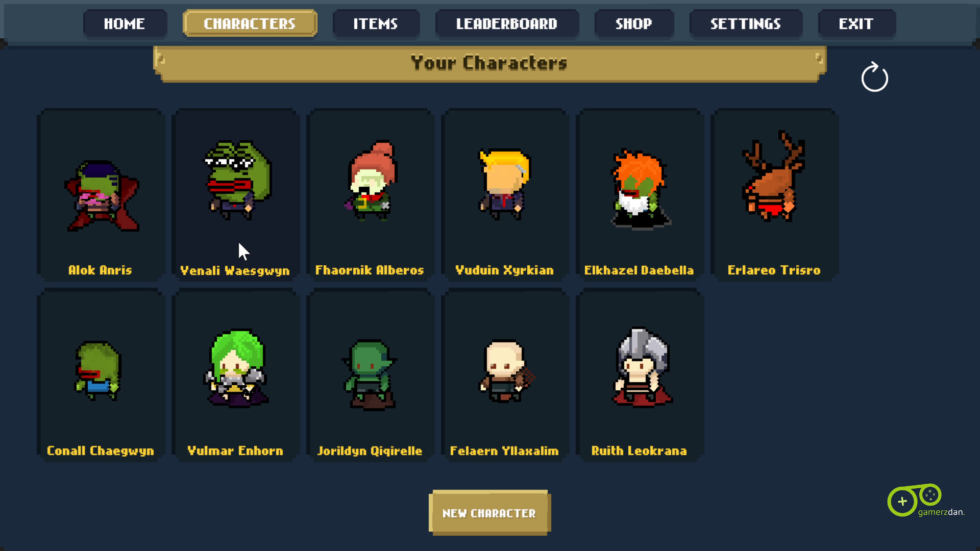Open the Items tab
The image size is (980, 551).
pyautogui.click(x=376, y=23)
